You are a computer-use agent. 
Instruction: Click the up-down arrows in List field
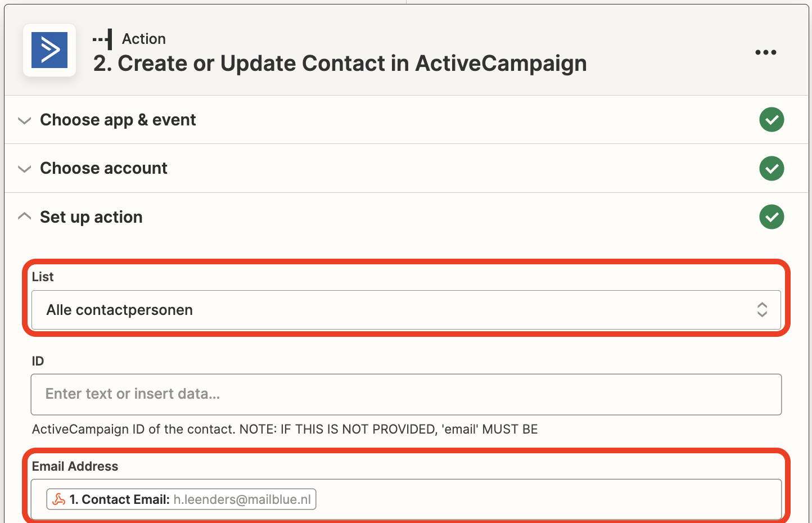point(762,310)
